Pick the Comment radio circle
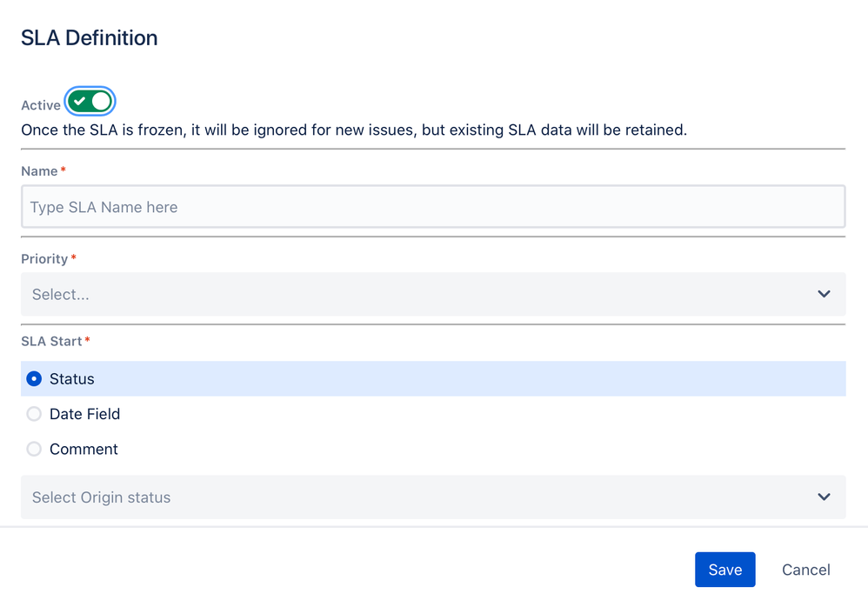868x607 pixels. [x=34, y=450]
